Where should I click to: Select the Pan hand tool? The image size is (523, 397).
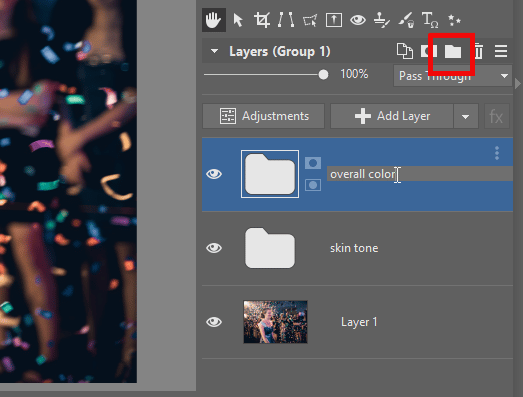[x=214, y=20]
